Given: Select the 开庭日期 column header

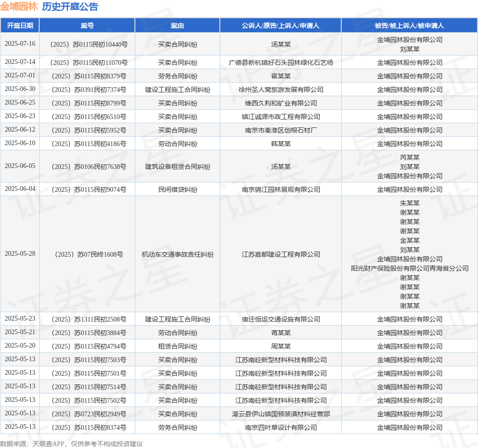Looking at the screenshot, I should (x=20, y=26).
